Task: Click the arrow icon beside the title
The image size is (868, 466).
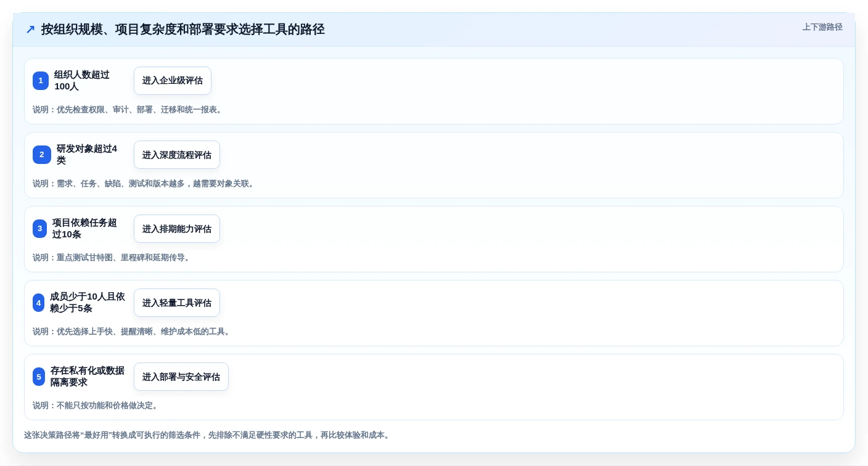Action: [30, 29]
